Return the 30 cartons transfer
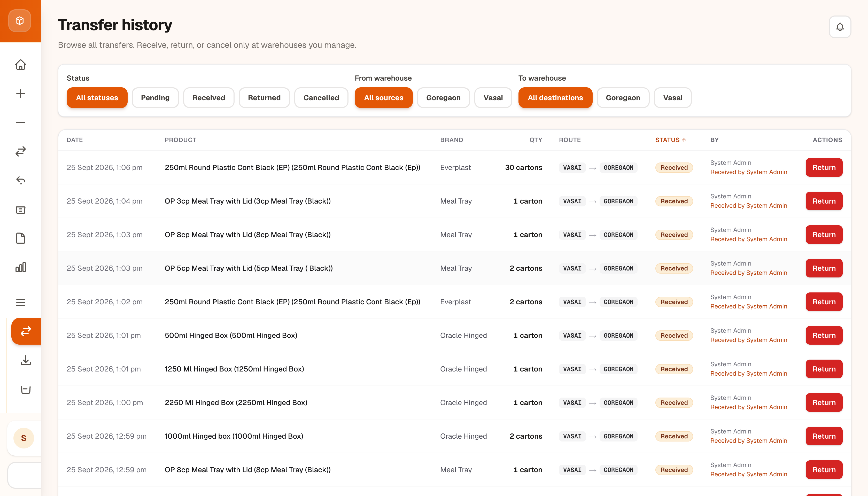This screenshot has width=868, height=496. pos(824,168)
